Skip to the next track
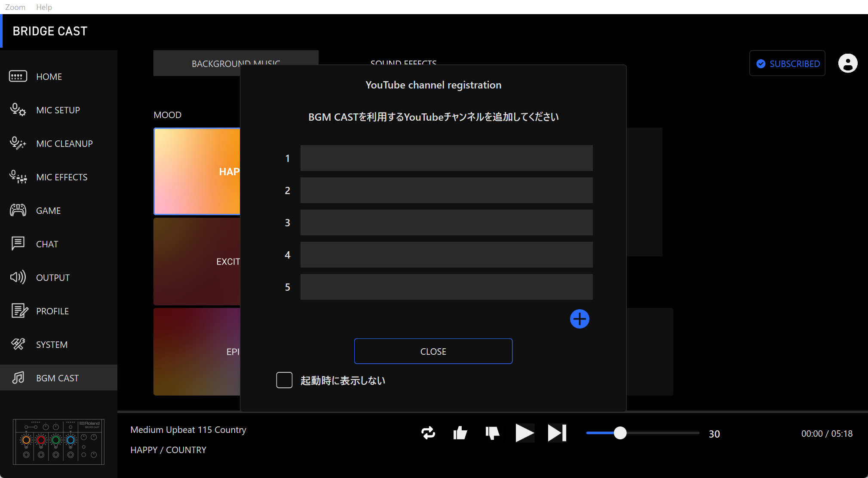 (557, 433)
